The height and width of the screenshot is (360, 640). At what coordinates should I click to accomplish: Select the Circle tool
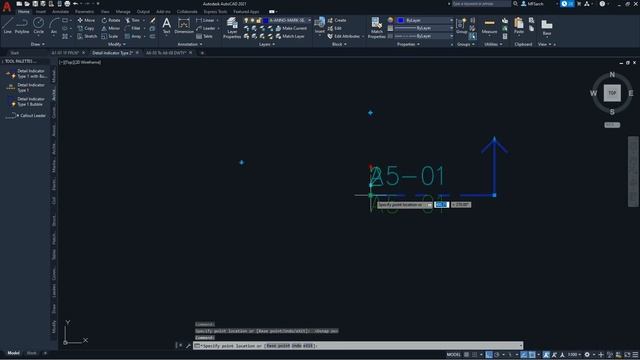[38, 26]
